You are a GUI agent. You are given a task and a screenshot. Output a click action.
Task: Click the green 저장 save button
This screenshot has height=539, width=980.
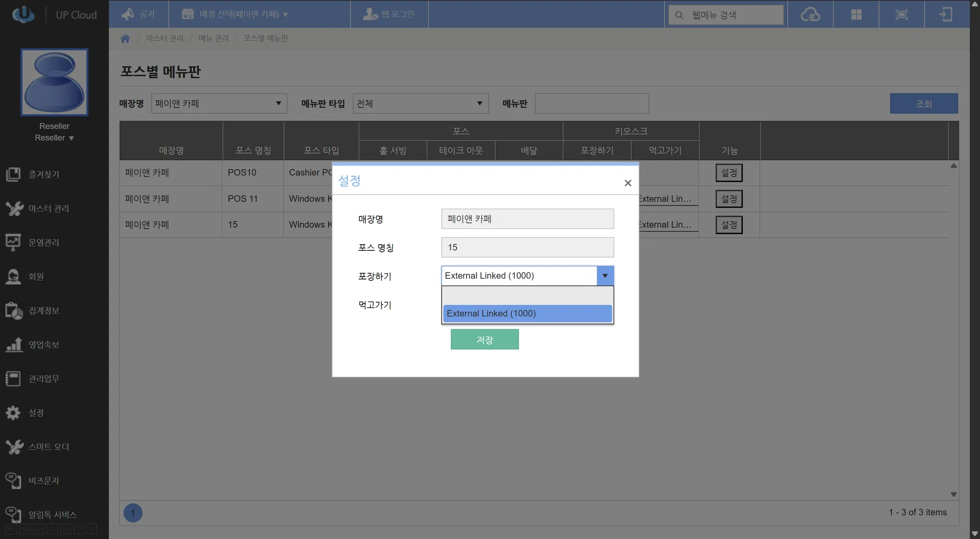tap(484, 339)
